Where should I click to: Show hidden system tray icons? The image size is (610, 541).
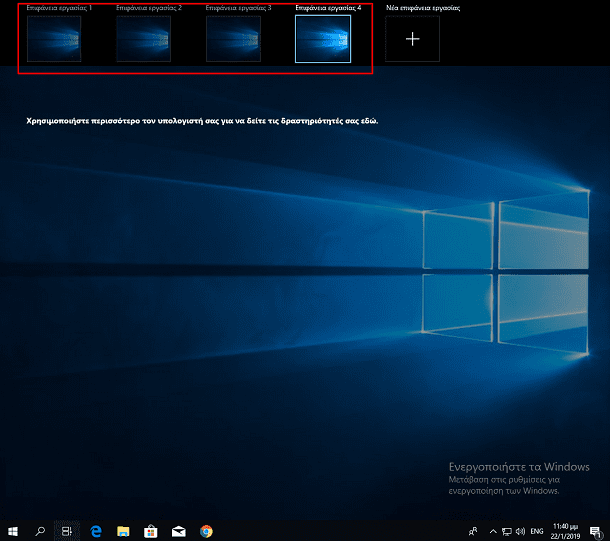click(493, 531)
